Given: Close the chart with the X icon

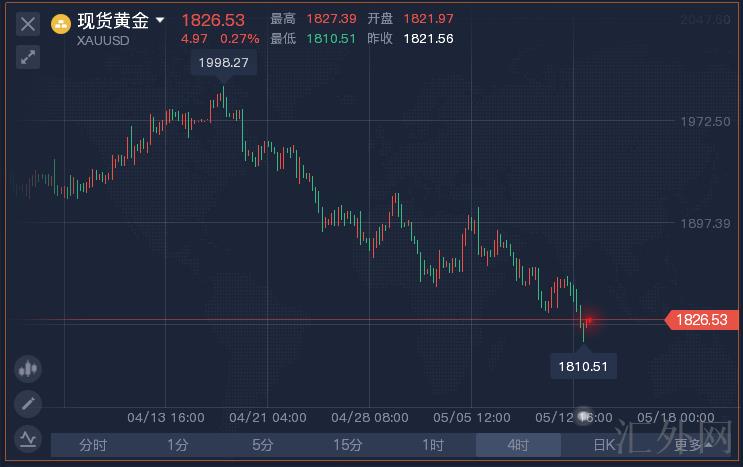Looking at the screenshot, I should tap(28, 24).
